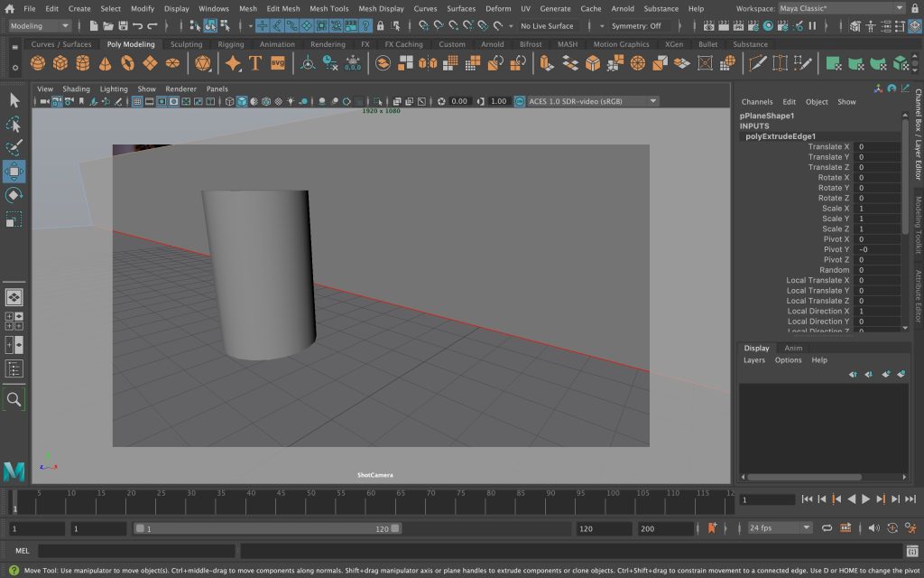This screenshot has height=578, width=924.
Task: Click the Redo arrow icon
Action: pos(152,26)
